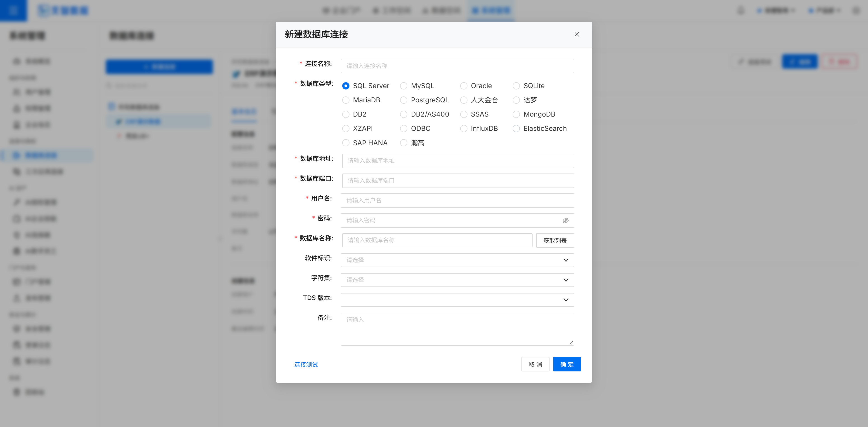868x427 pixels.
Task: Focus the 连接名称 input field
Action: [x=457, y=66]
